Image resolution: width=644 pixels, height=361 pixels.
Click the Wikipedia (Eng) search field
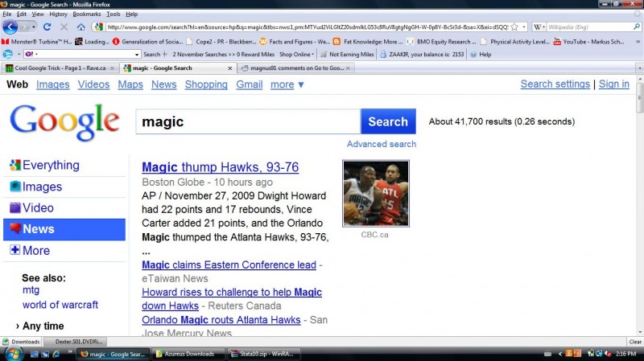coord(589,27)
